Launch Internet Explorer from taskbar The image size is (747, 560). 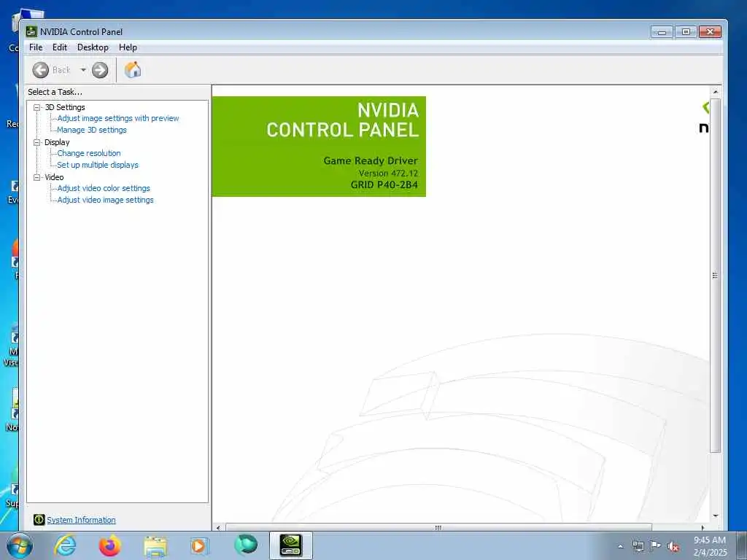(65, 545)
